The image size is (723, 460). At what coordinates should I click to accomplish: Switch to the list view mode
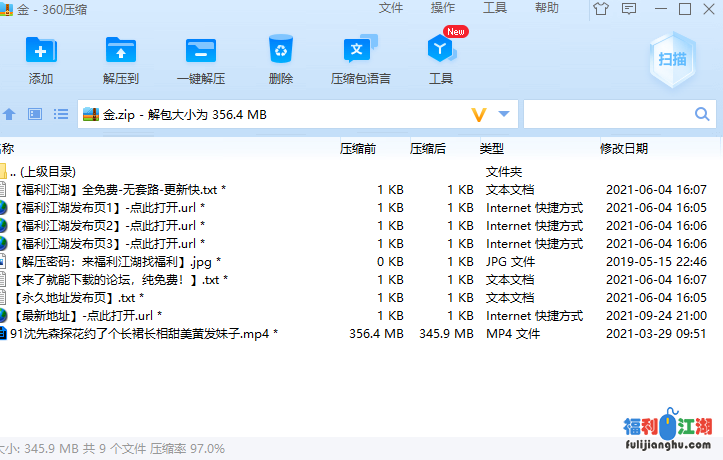[60, 115]
